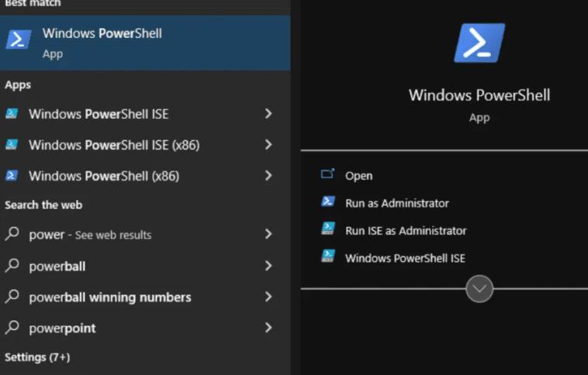The image size is (588, 375).
Task: Open the arrow next to 'powerpoint' suggestion
Action: (x=268, y=328)
